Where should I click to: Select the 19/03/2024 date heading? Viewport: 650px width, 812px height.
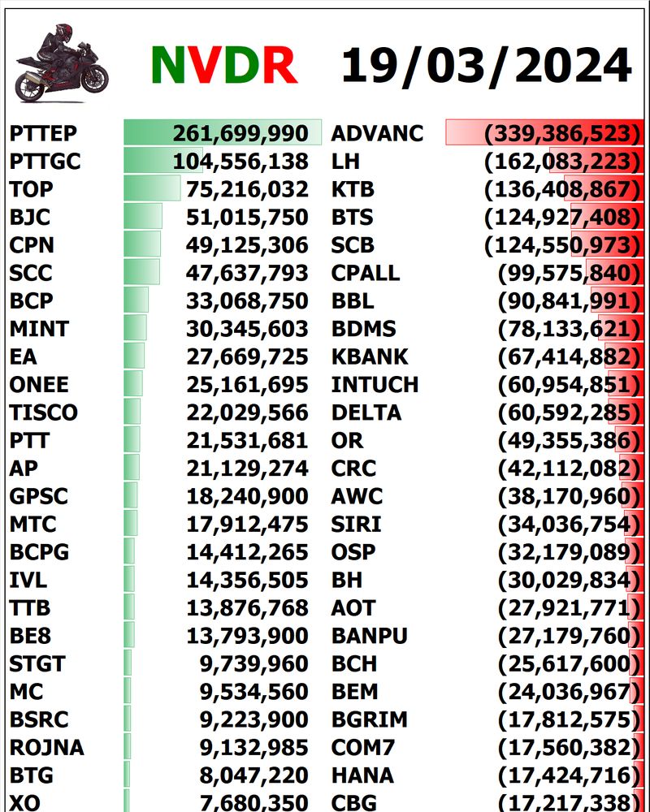pos(485,65)
